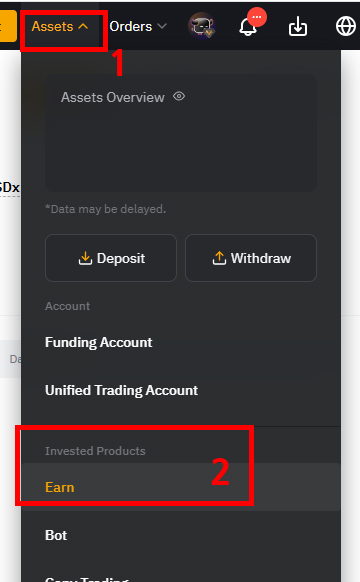Click the Deposit button
Image resolution: width=360 pixels, height=582 pixels.
(111, 258)
